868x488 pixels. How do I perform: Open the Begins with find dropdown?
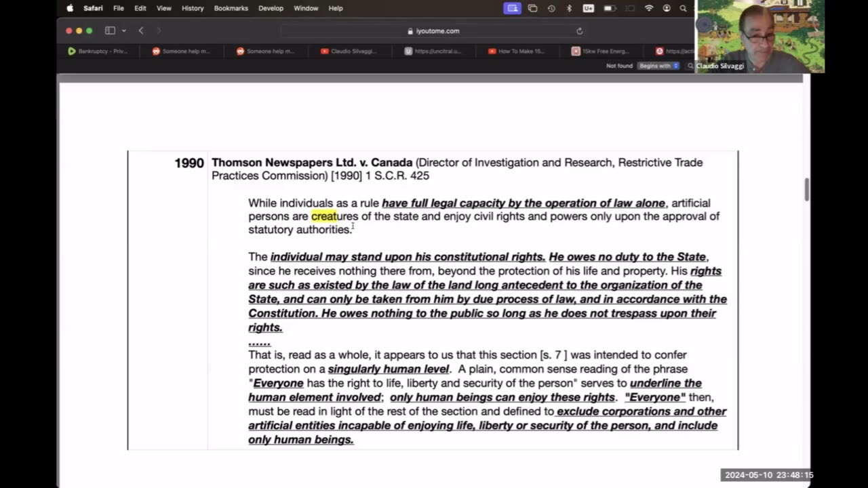point(658,66)
